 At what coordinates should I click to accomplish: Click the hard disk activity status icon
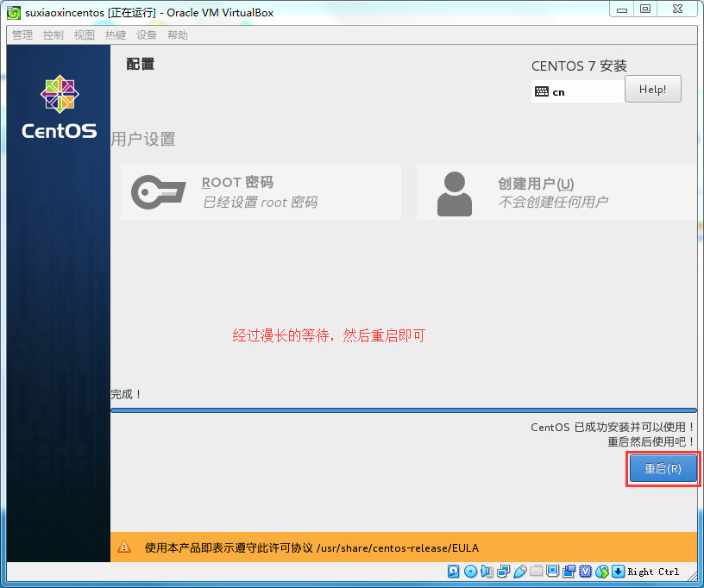[454, 571]
